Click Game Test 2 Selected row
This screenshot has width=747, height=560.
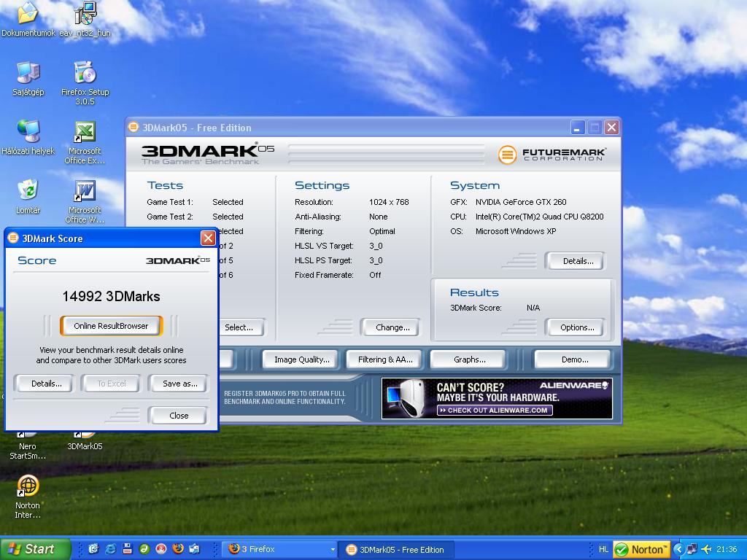point(195,217)
